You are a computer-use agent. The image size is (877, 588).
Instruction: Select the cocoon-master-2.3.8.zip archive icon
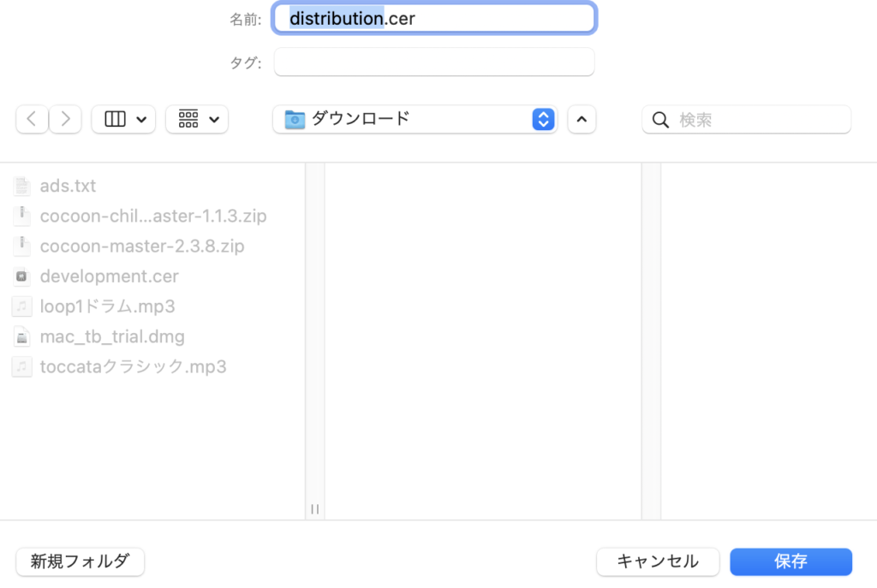[22, 246]
